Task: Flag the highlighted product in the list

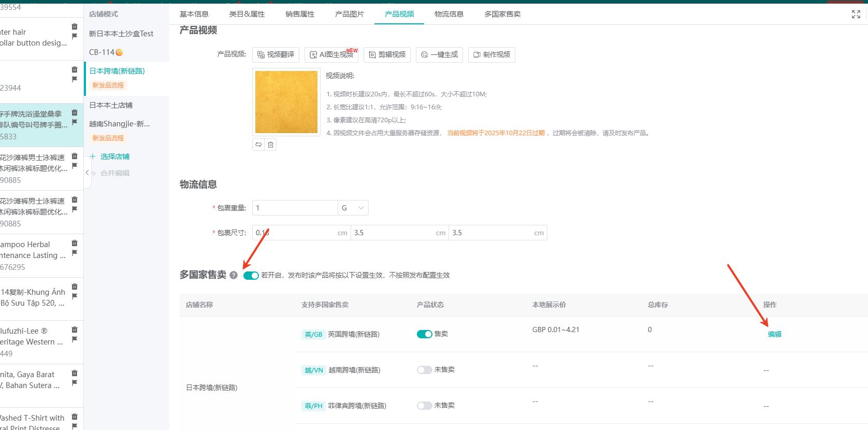Action: (75, 122)
